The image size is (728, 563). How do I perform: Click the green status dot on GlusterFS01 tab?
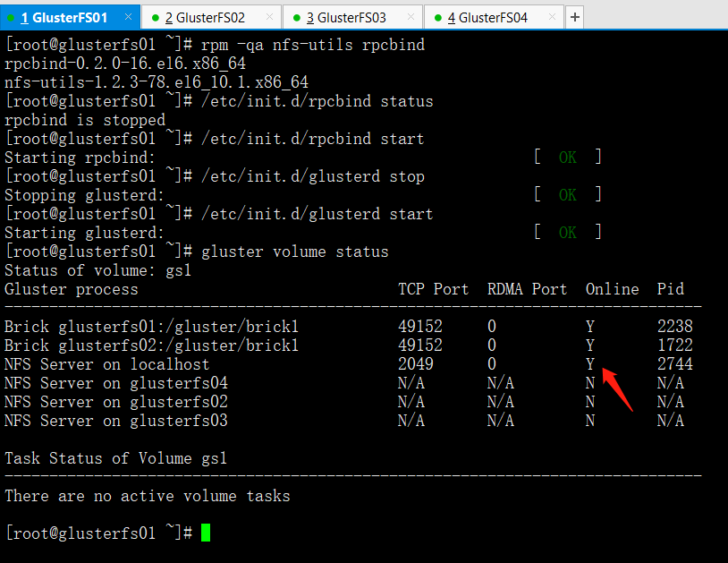pos(11,18)
